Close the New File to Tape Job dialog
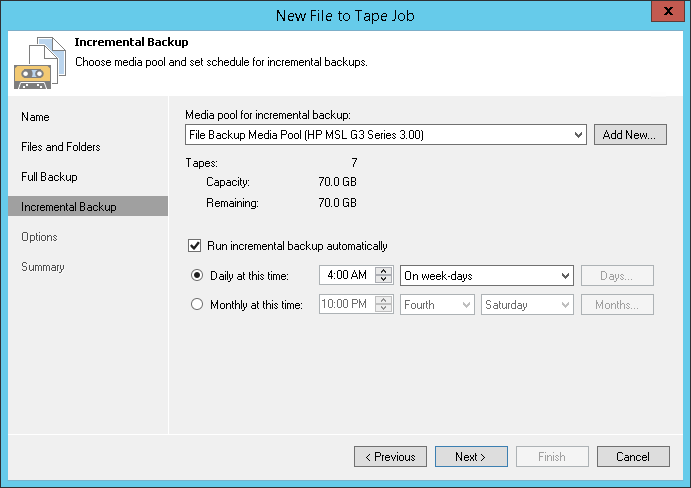The height and width of the screenshot is (488, 691). [x=668, y=11]
